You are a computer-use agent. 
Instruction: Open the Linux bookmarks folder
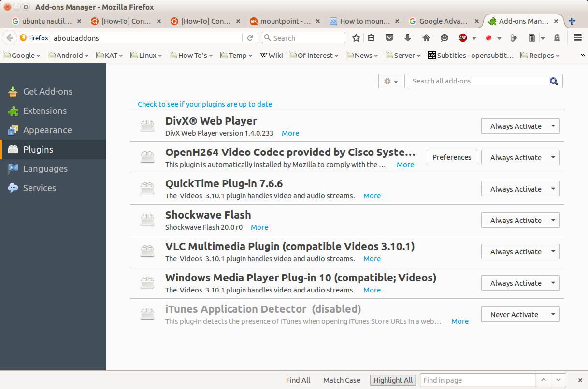coord(146,56)
